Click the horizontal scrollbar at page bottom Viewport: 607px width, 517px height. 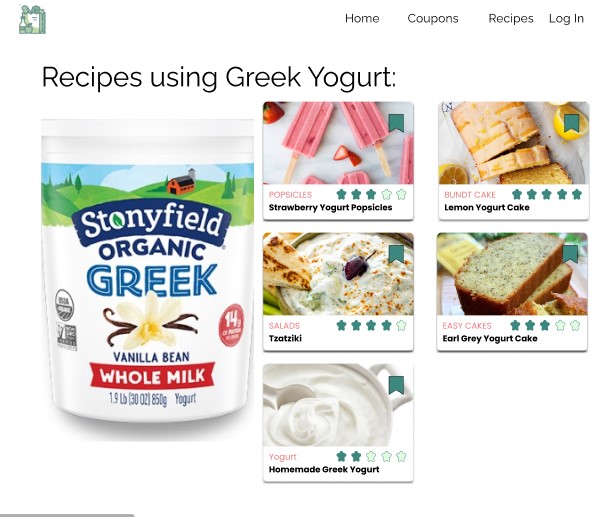coord(67,515)
